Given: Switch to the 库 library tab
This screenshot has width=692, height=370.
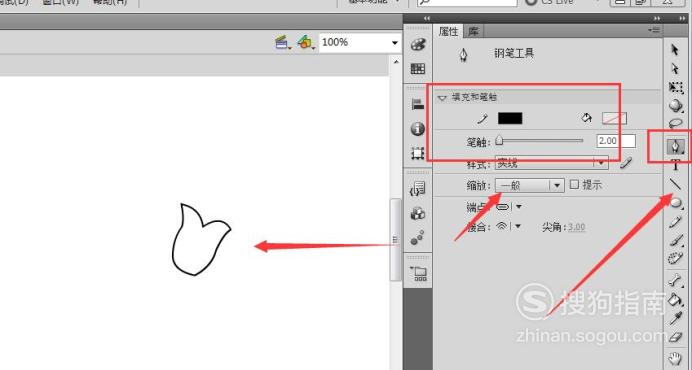Looking at the screenshot, I should 474,31.
